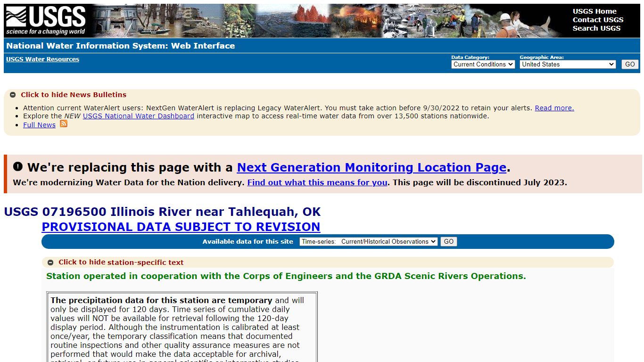The height and width of the screenshot is (362, 644).
Task: Click the USGS logo
Action: pos(46,21)
